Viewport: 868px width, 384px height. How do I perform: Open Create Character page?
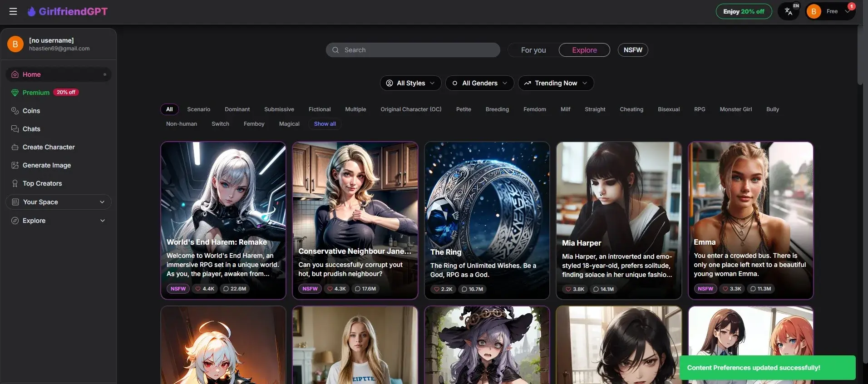(x=48, y=147)
